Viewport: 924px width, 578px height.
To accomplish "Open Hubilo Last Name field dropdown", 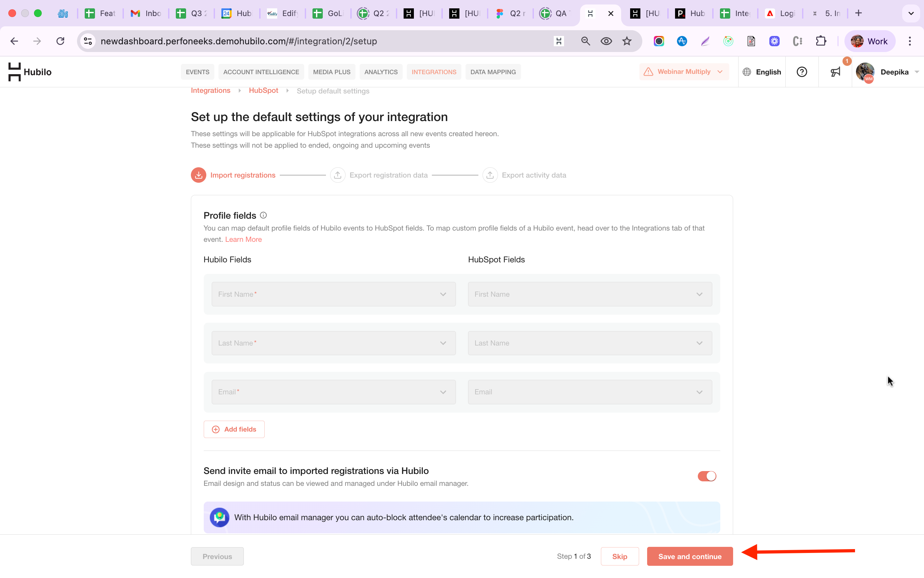I will (x=333, y=343).
